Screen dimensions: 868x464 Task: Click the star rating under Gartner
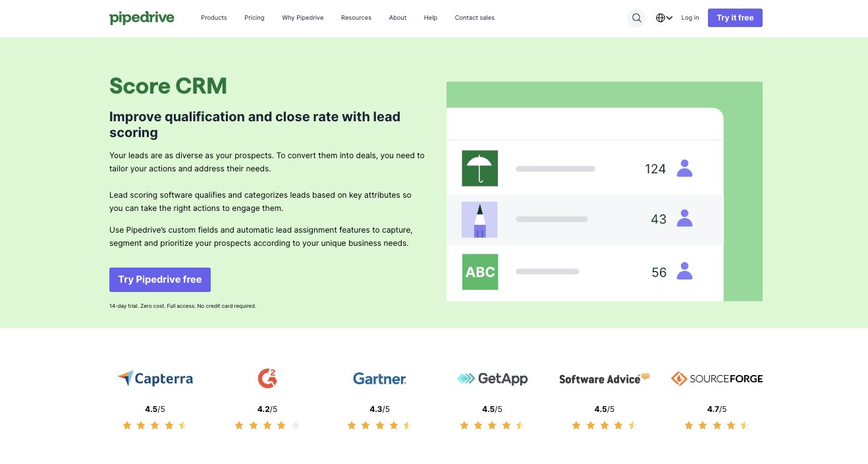(x=379, y=426)
